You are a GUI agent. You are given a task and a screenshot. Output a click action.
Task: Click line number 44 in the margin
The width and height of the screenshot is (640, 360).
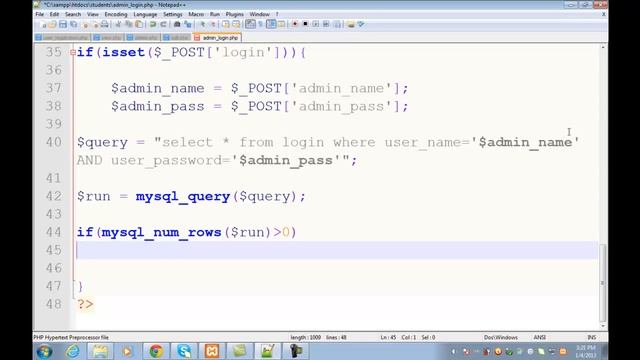(53, 232)
